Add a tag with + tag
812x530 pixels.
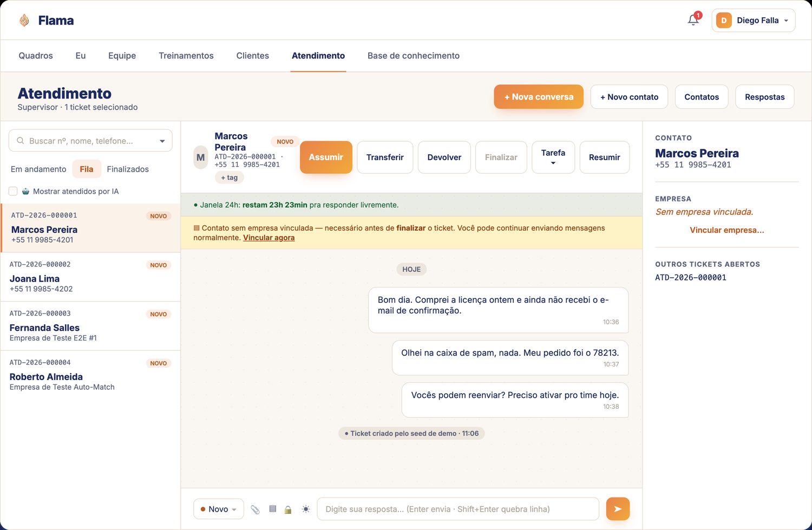(230, 178)
